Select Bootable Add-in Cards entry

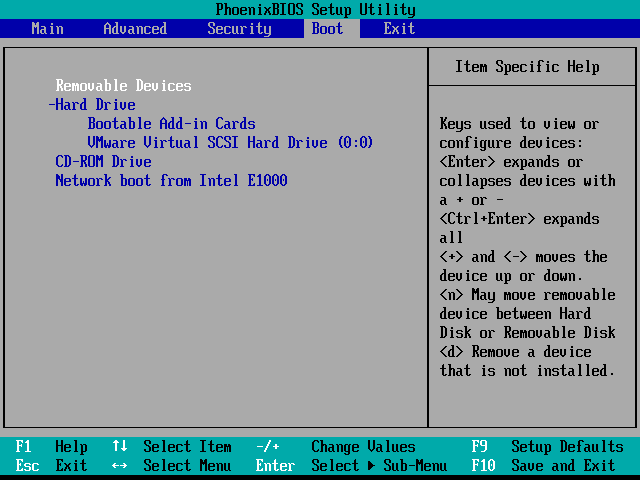[x=171, y=124]
